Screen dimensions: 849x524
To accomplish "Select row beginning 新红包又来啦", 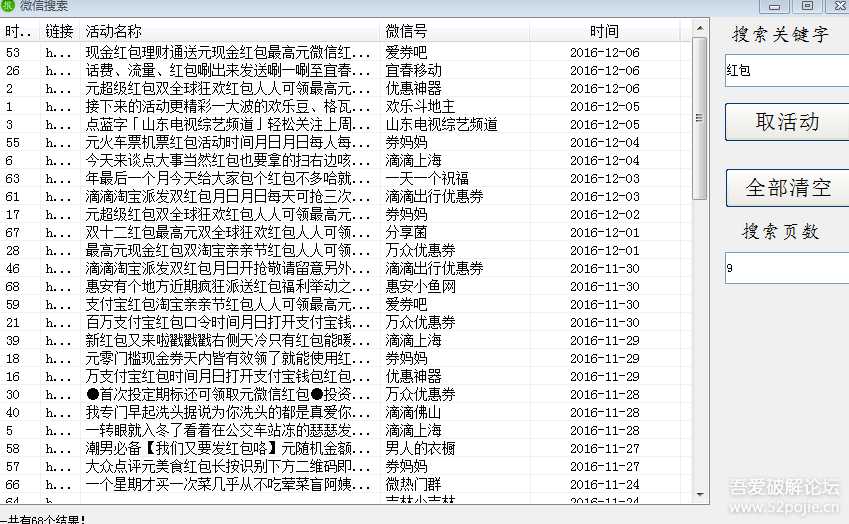I will point(347,340).
